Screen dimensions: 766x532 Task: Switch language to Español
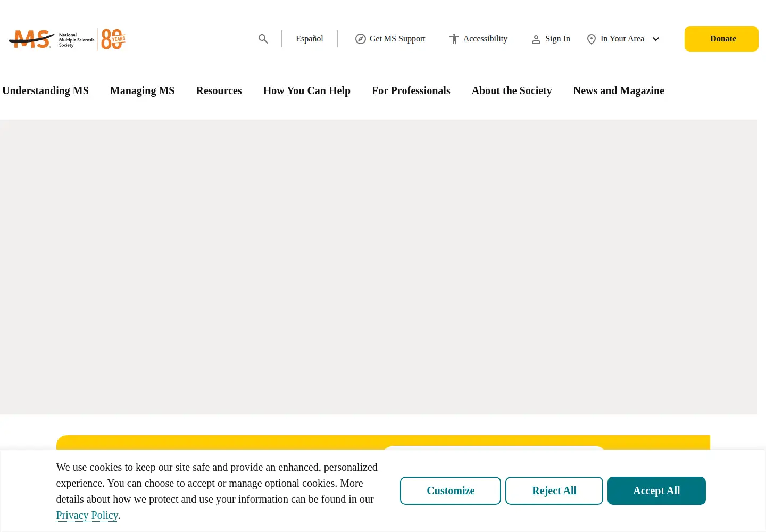click(310, 39)
